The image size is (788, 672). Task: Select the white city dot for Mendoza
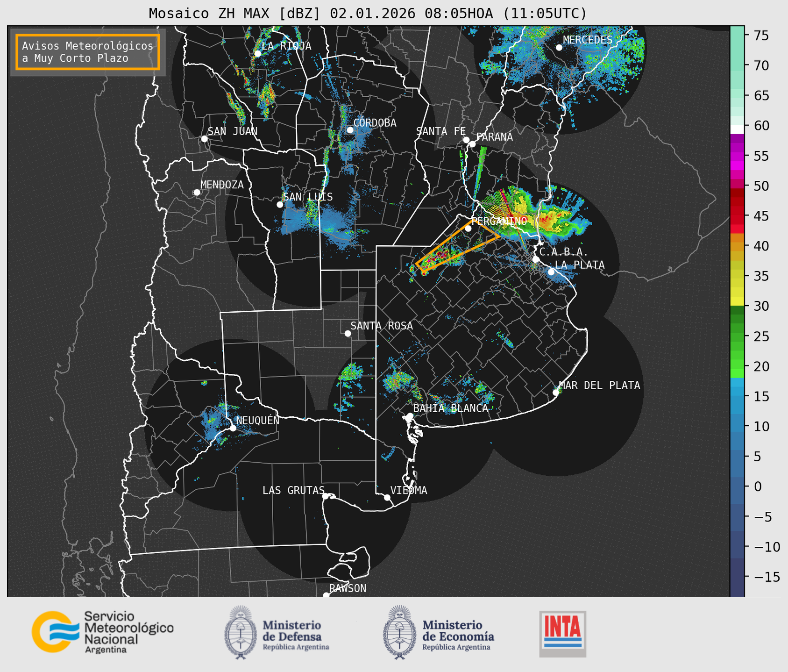[x=197, y=193]
